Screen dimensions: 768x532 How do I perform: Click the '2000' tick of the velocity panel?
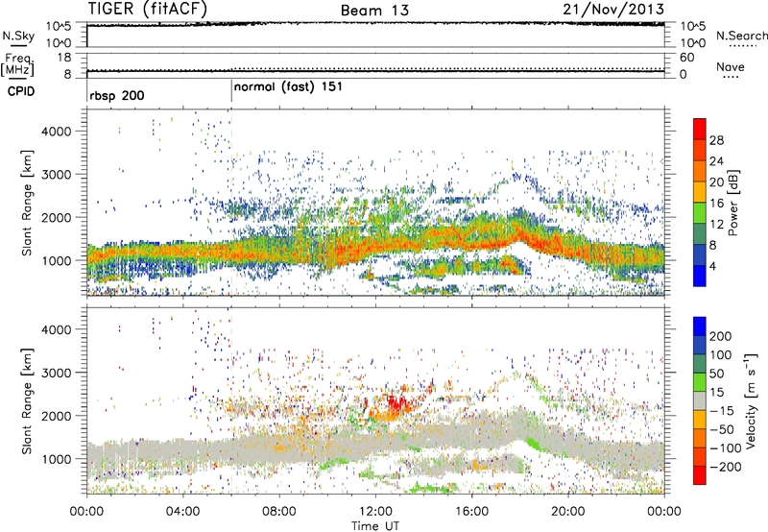[x=56, y=416]
